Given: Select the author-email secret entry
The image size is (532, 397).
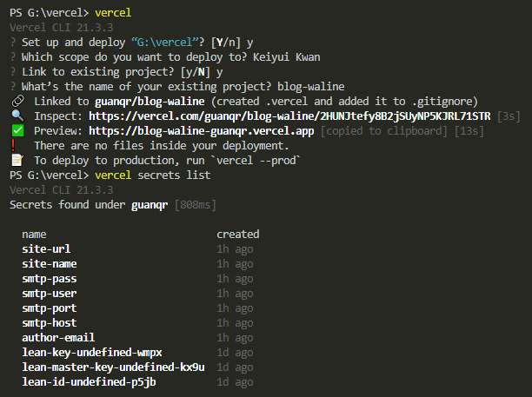Looking at the screenshot, I should coord(58,338).
